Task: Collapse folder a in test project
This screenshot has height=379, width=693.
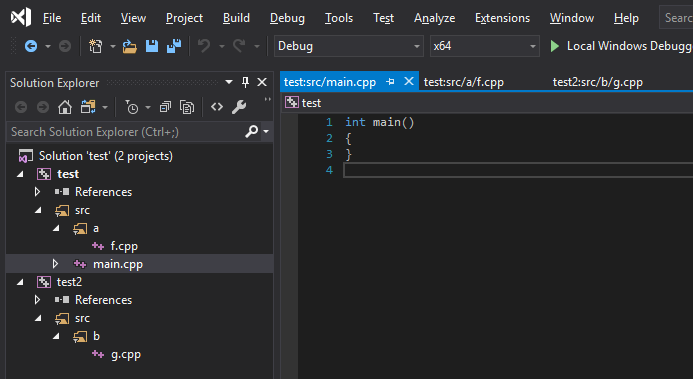Action: coord(57,228)
